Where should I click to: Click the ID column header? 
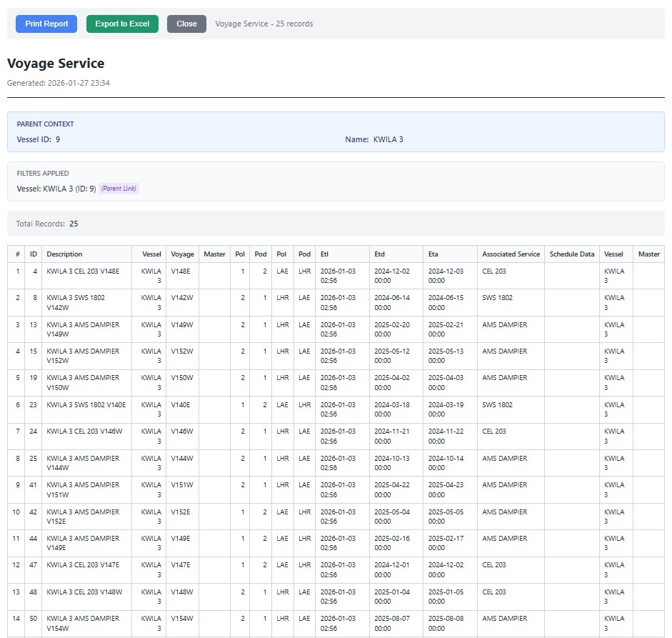[x=34, y=254]
